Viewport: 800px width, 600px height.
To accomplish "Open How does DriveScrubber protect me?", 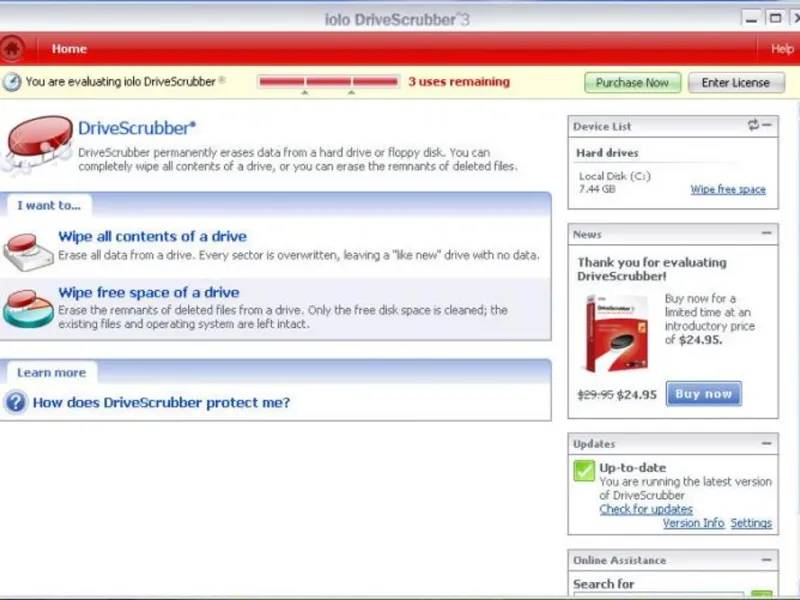I will 161,403.
